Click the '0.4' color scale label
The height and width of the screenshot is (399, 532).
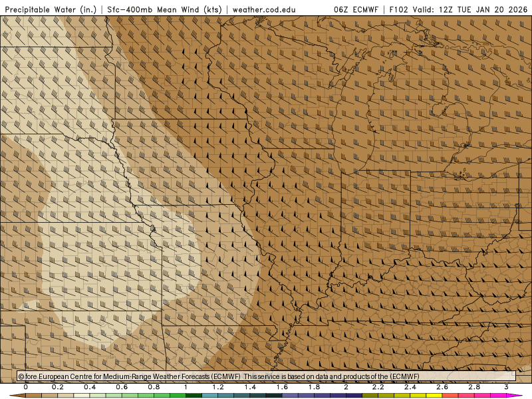90,387
